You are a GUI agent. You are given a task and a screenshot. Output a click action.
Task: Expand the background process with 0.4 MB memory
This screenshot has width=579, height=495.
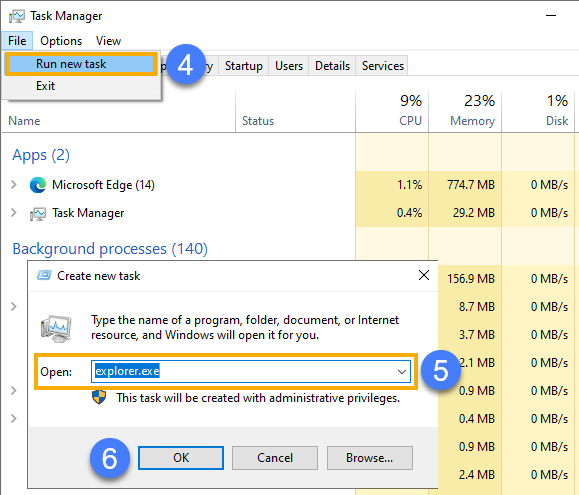pos(14,418)
